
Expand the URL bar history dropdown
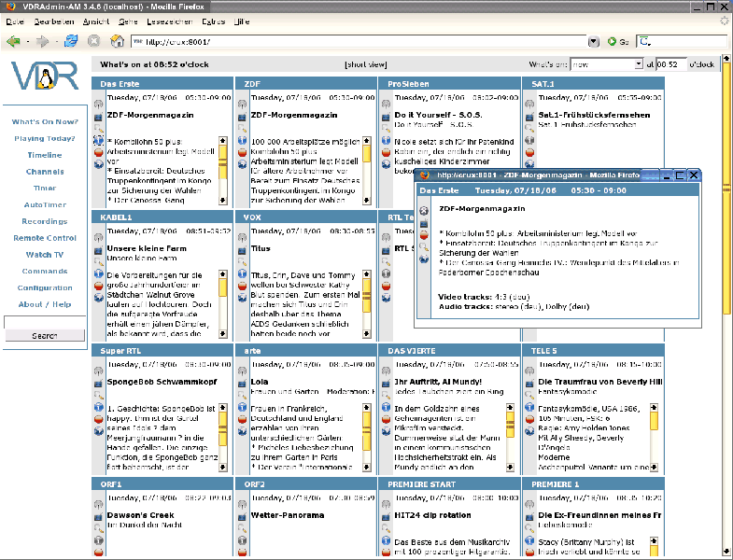point(594,42)
